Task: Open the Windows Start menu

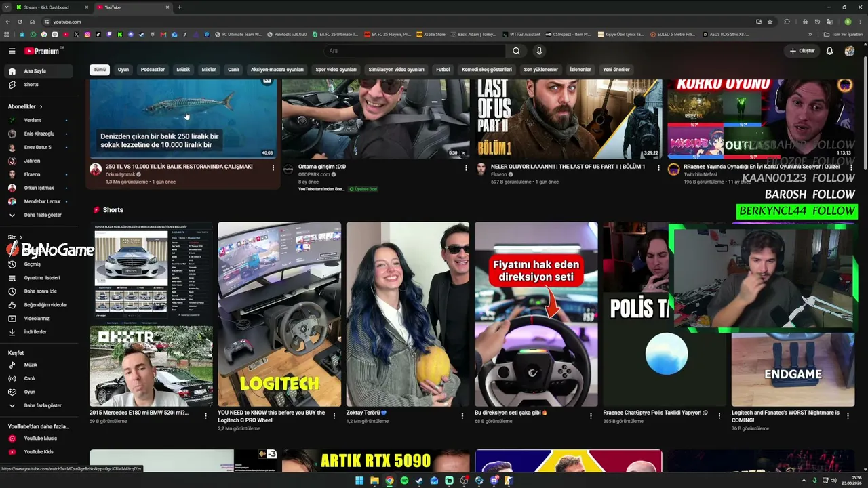Action: pyautogui.click(x=359, y=481)
